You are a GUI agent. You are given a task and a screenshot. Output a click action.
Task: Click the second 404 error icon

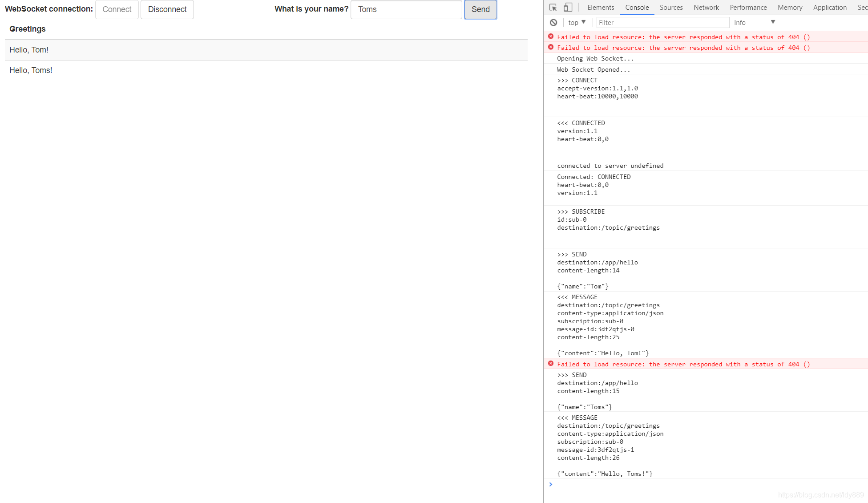click(551, 47)
